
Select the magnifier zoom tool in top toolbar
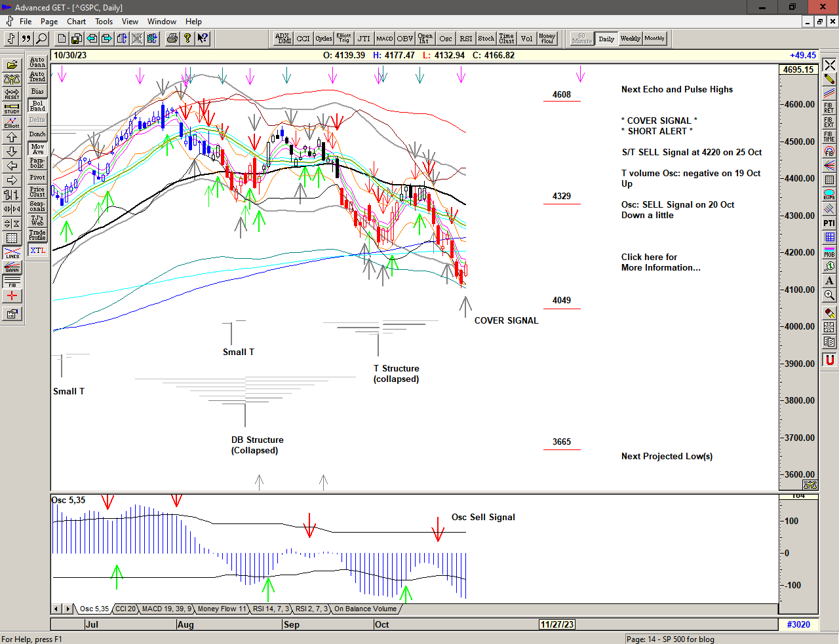[x=42, y=39]
